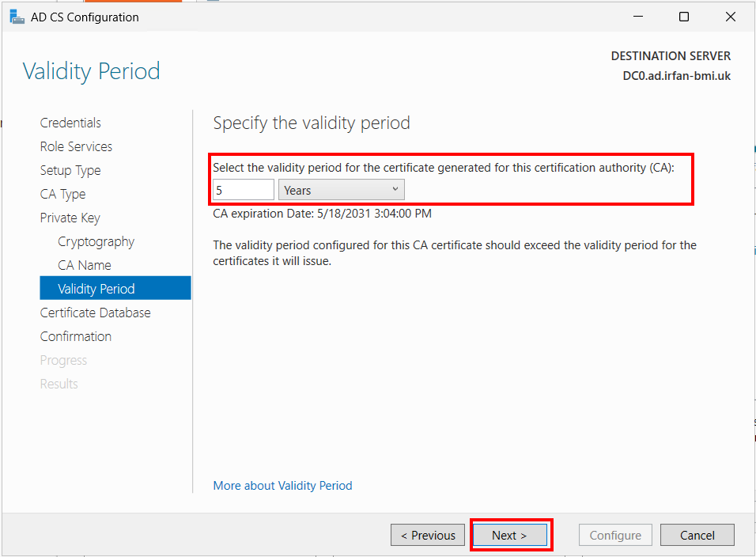Open the Confirmation step
The image size is (756, 557).
(76, 336)
